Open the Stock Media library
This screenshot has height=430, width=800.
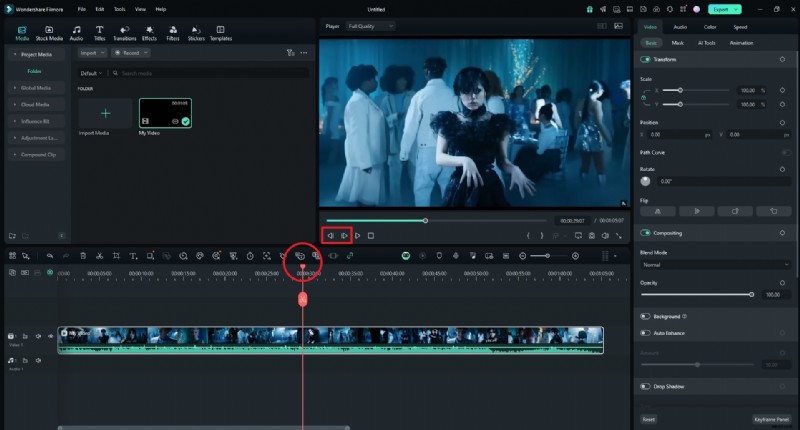(49, 33)
